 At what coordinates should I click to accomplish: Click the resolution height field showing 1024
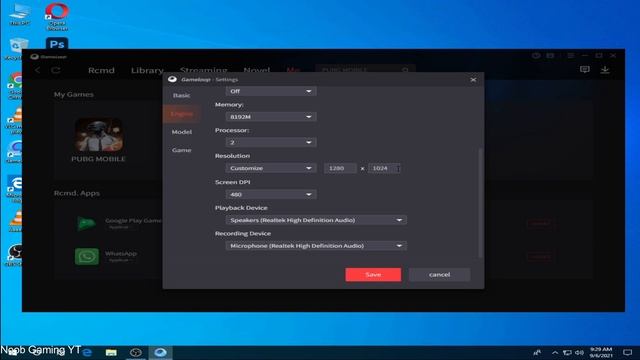[x=384, y=168]
